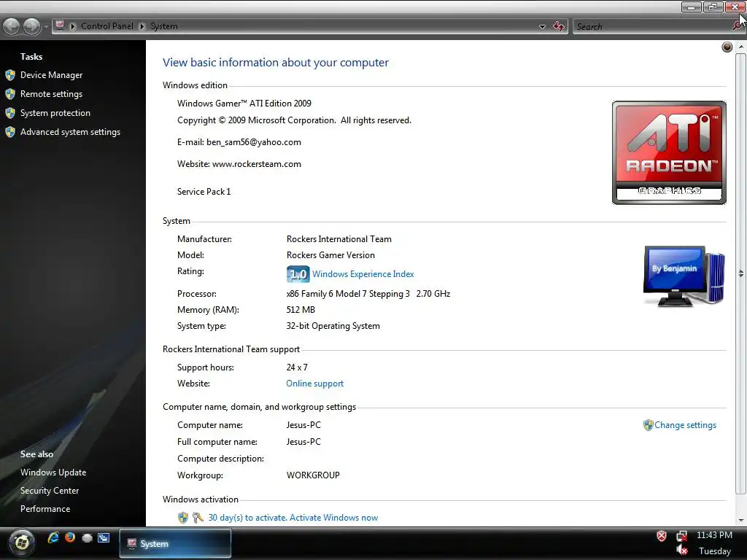Click System in the address breadcrumb
747x560 pixels.
tap(164, 26)
